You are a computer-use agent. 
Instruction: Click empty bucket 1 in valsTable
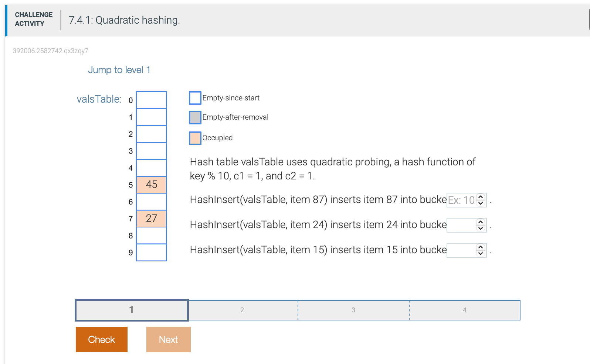pos(152,117)
